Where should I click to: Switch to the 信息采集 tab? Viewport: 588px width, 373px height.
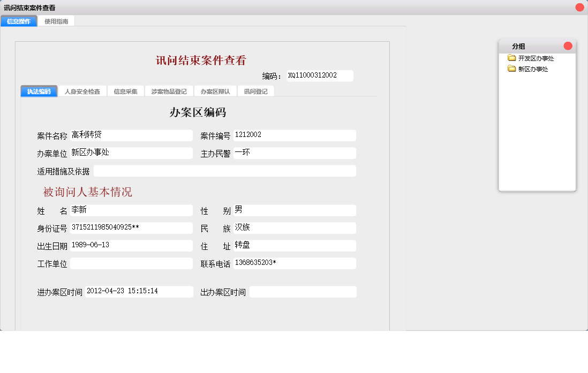click(125, 91)
